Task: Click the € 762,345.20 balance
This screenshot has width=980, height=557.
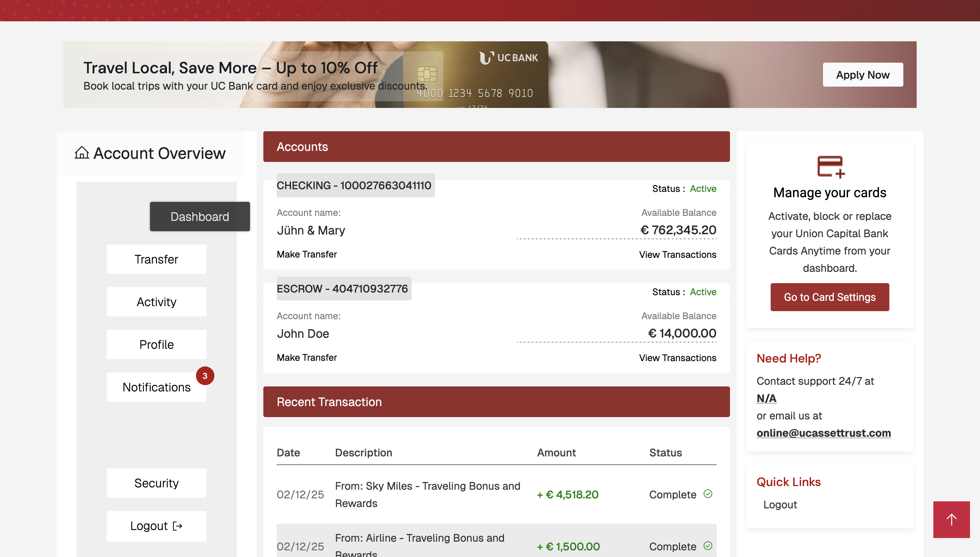Action: (678, 230)
